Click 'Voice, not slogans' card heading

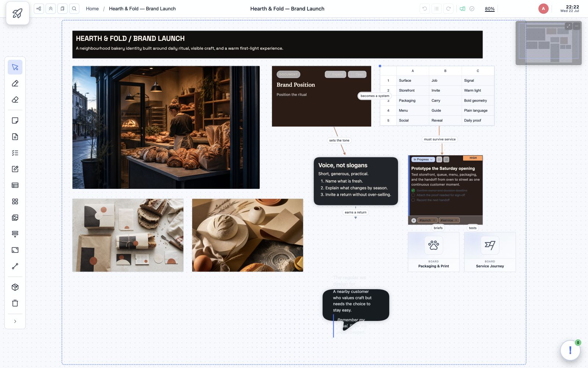tap(343, 165)
